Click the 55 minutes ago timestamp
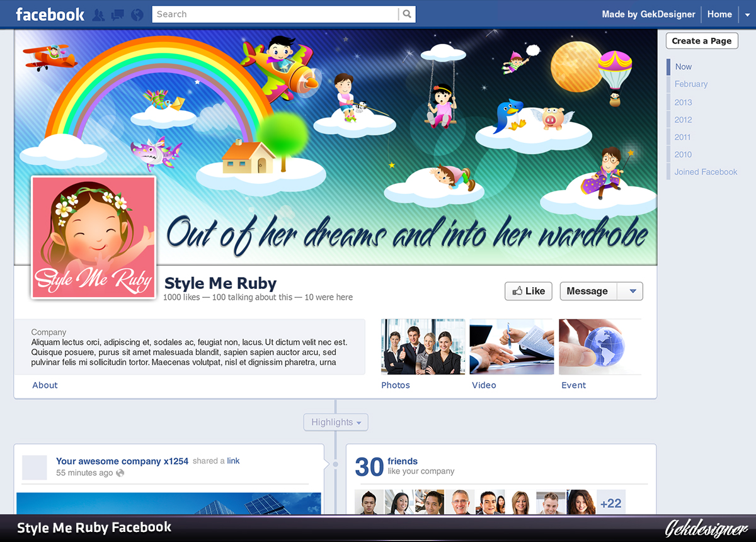Viewport: 756px width, 542px height. coord(84,473)
